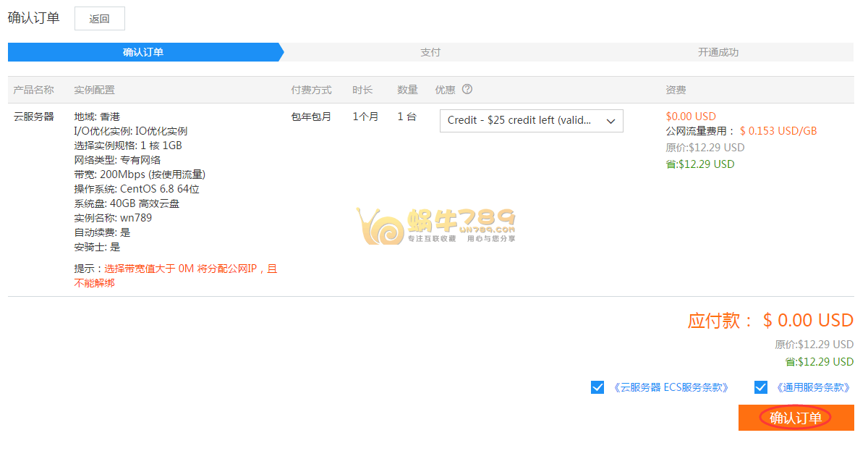Switch to the 支付 step
Image resolution: width=868 pixels, height=451 pixels.
click(x=430, y=52)
